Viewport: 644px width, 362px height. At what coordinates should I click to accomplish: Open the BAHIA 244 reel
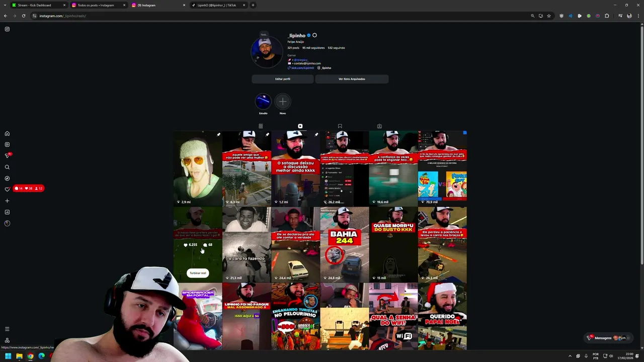[x=344, y=244]
